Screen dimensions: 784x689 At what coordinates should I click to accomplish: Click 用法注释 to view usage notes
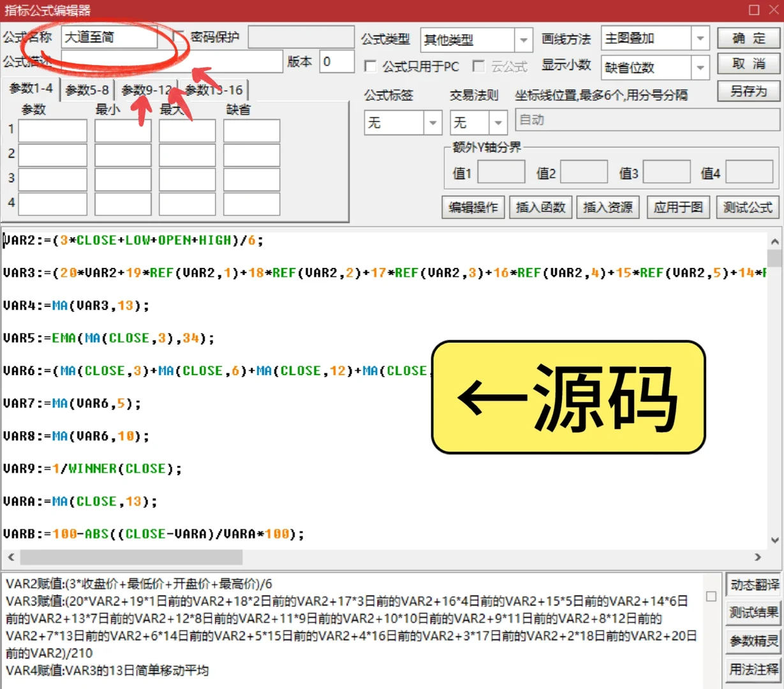tap(752, 669)
